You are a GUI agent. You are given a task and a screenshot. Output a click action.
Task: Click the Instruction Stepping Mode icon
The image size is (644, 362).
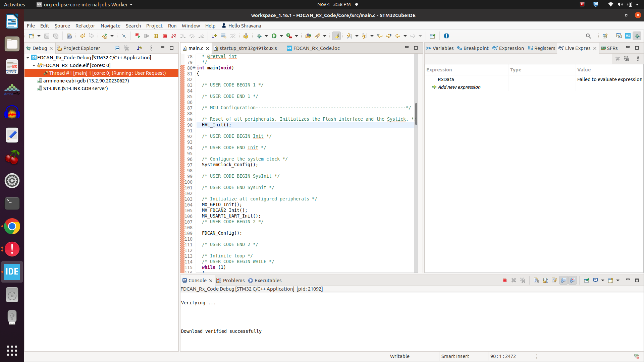(214, 36)
